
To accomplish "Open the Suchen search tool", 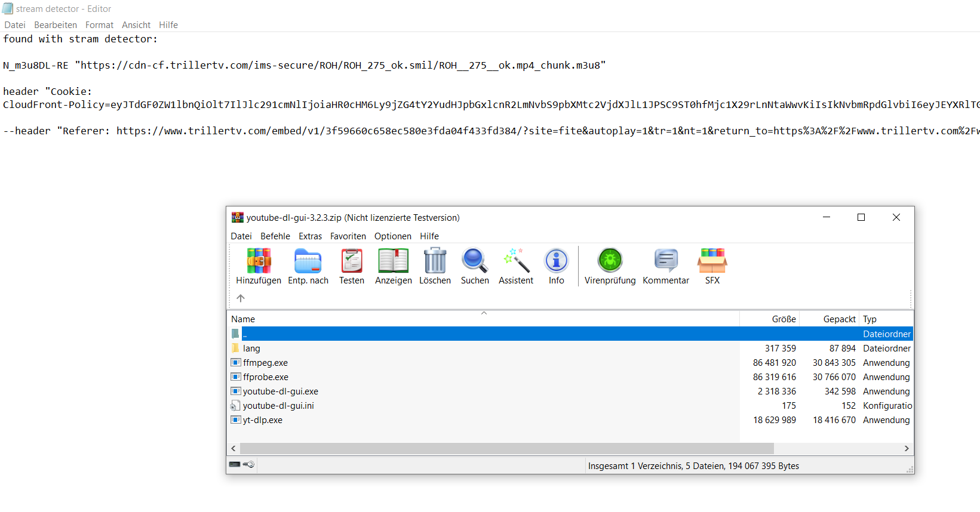I will click(475, 266).
